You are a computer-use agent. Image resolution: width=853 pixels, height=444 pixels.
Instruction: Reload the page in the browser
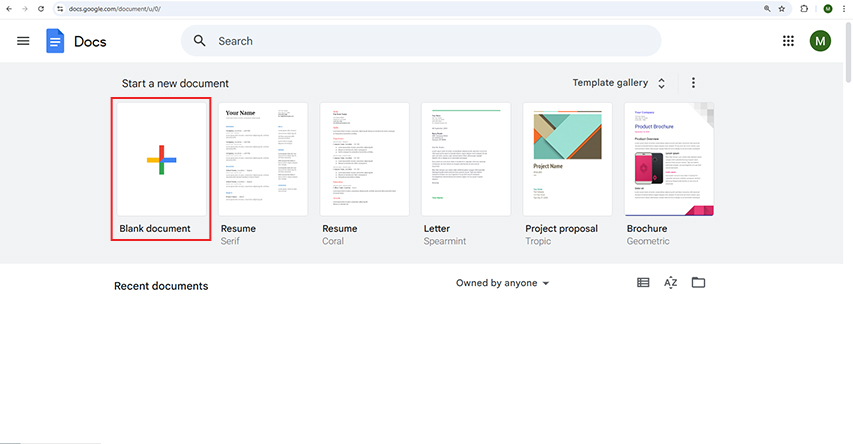coord(41,9)
